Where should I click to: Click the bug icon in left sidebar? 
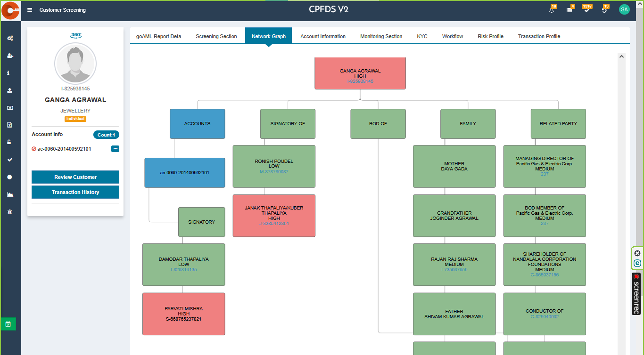[10, 212]
